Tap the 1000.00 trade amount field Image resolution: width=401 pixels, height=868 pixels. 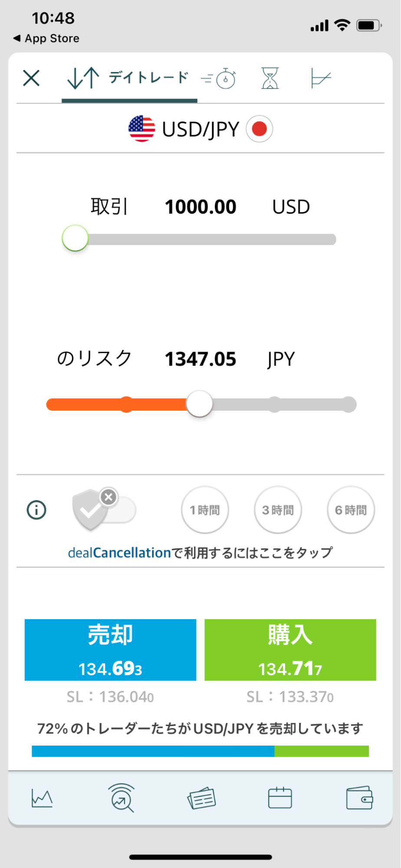click(x=200, y=207)
